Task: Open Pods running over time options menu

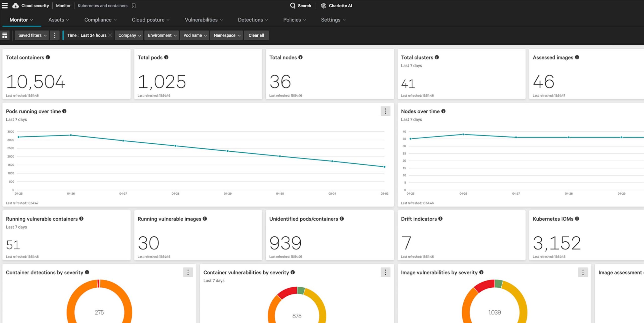Action: [385, 111]
